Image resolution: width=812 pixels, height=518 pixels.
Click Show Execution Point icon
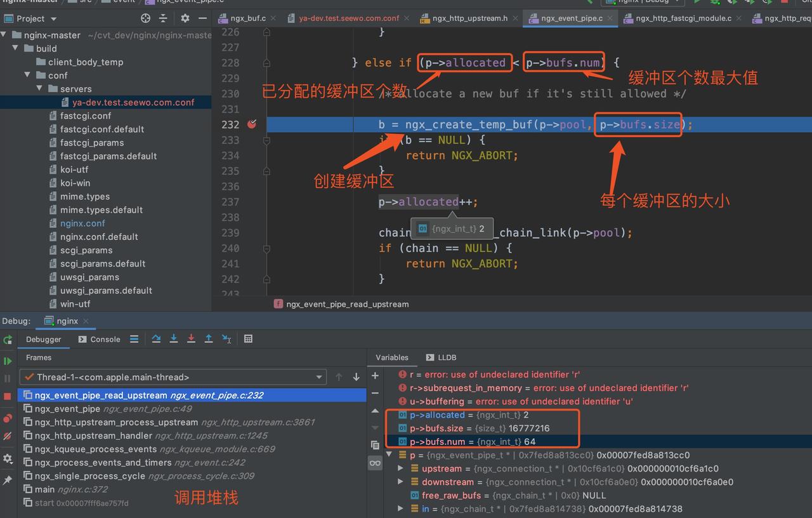pos(134,339)
